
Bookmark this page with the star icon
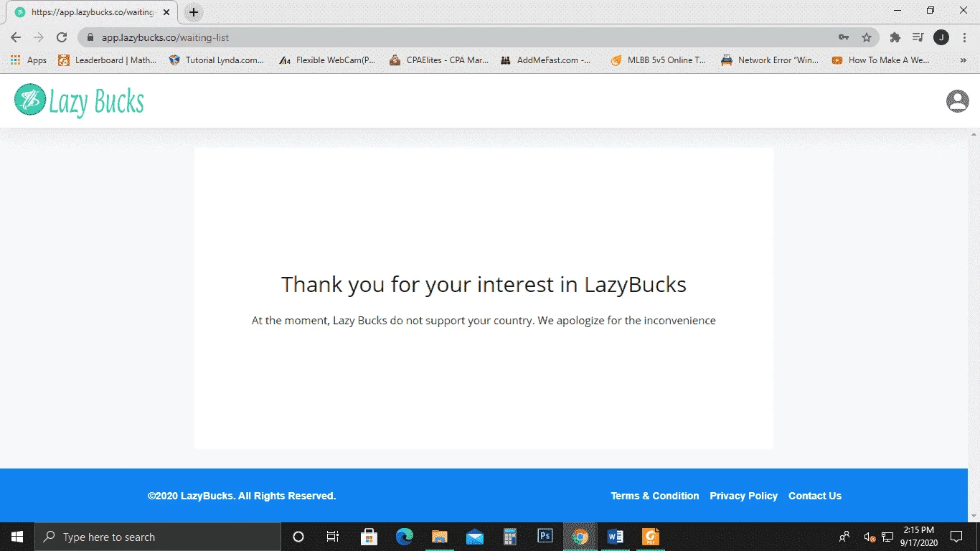[867, 37]
